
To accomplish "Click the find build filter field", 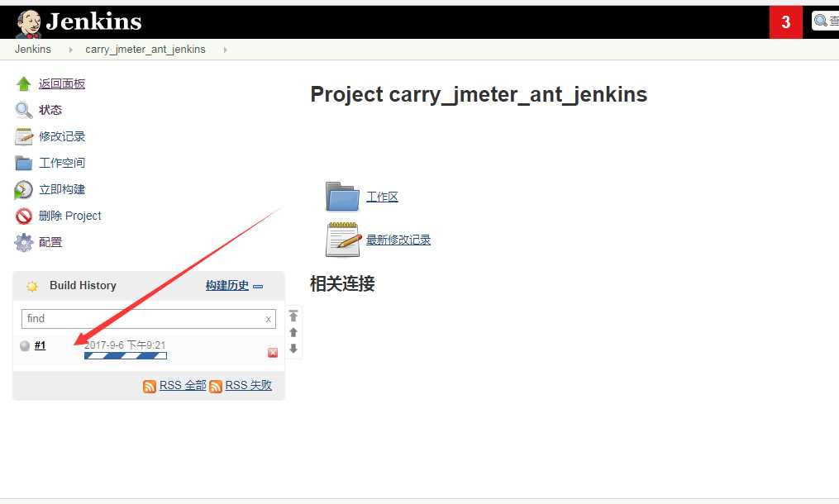I will point(148,319).
